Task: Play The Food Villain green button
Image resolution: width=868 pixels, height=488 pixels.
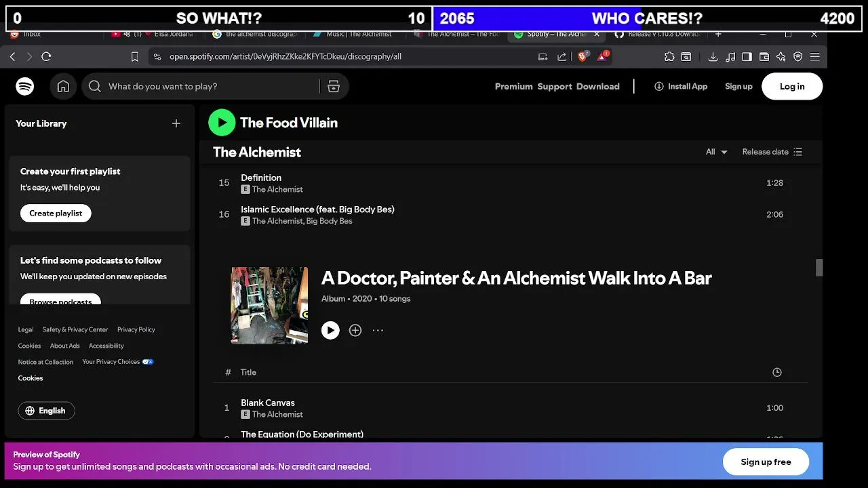Action: pyautogui.click(x=222, y=123)
